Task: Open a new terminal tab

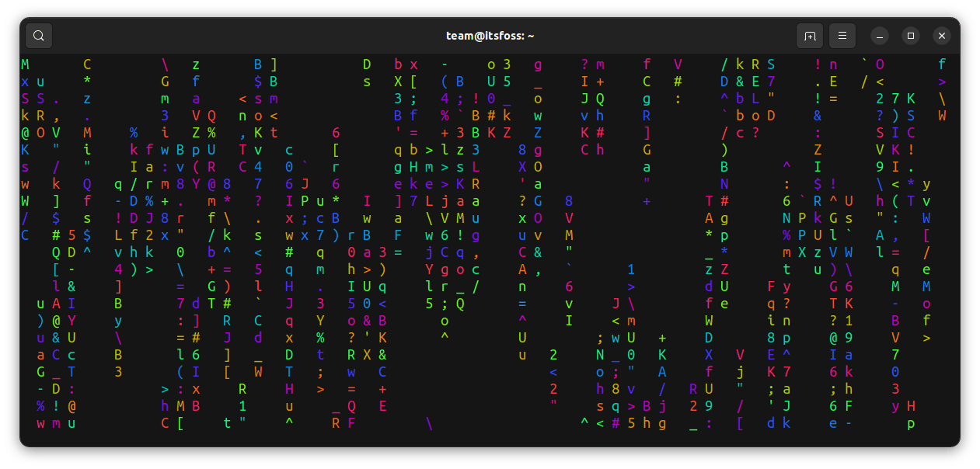Action: tap(810, 36)
